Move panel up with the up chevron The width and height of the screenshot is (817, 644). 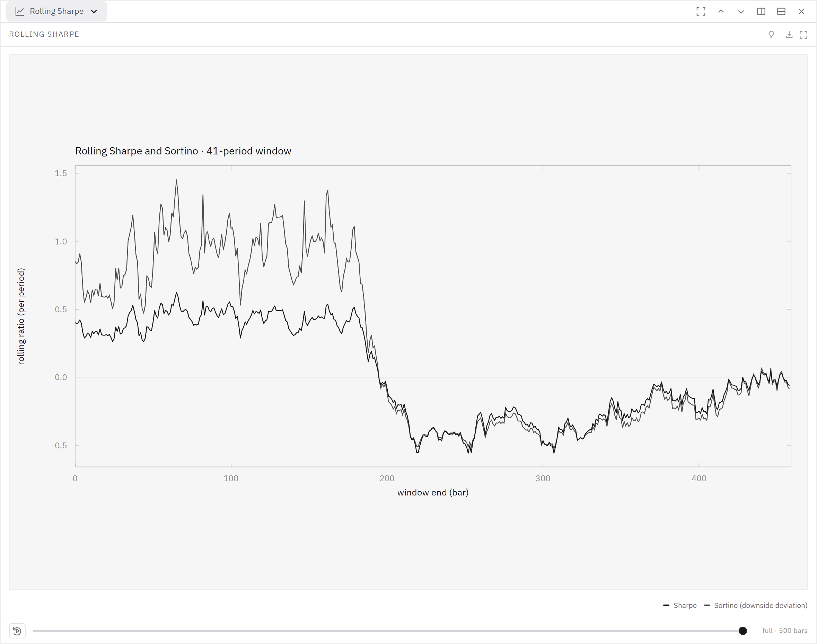coord(721,11)
